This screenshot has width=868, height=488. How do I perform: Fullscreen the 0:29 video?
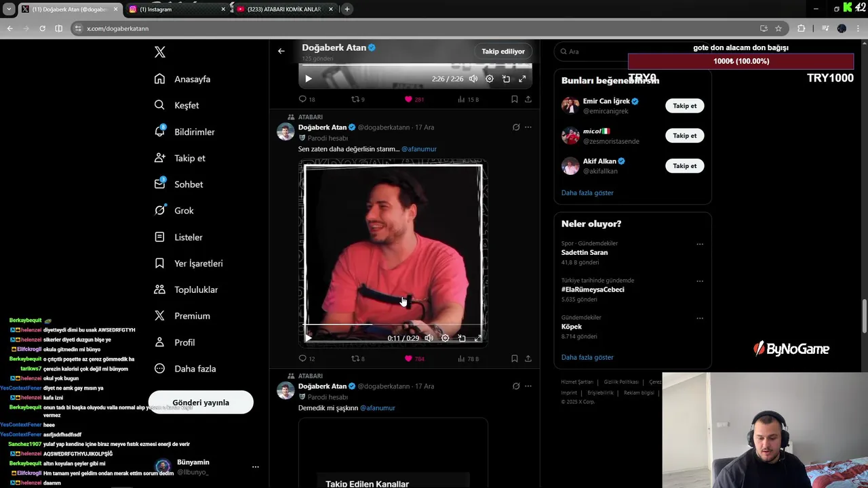click(x=477, y=338)
